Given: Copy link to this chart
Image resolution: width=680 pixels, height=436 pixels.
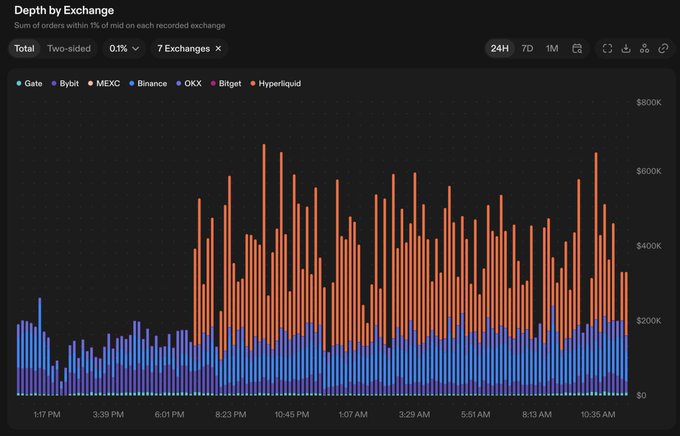Looking at the screenshot, I should (663, 49).
